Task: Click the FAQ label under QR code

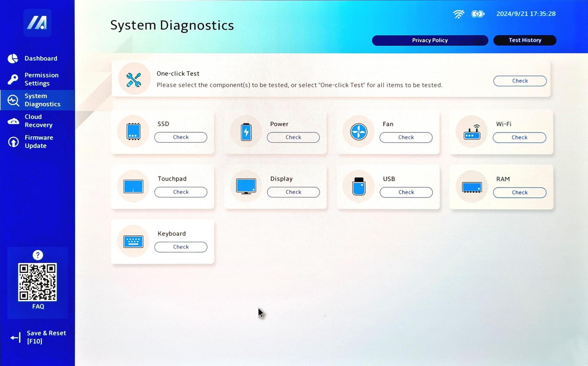Action: [38, 306]
